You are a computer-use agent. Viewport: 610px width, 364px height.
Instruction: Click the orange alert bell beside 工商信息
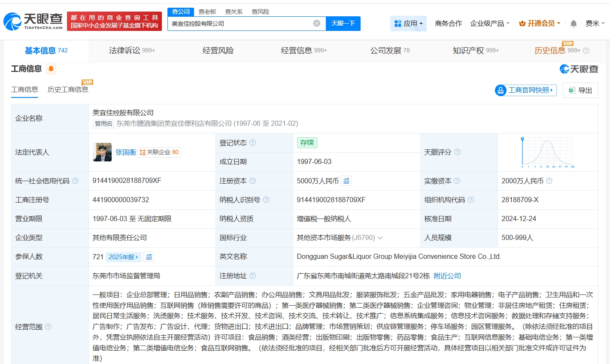tap(51, 69)
